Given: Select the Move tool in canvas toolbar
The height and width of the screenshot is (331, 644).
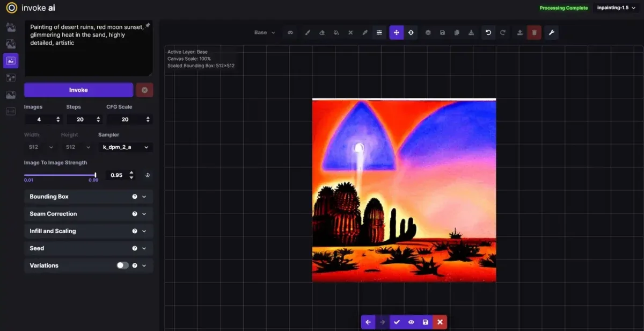Looking at the screenshot, I should [x=396, y=33].
